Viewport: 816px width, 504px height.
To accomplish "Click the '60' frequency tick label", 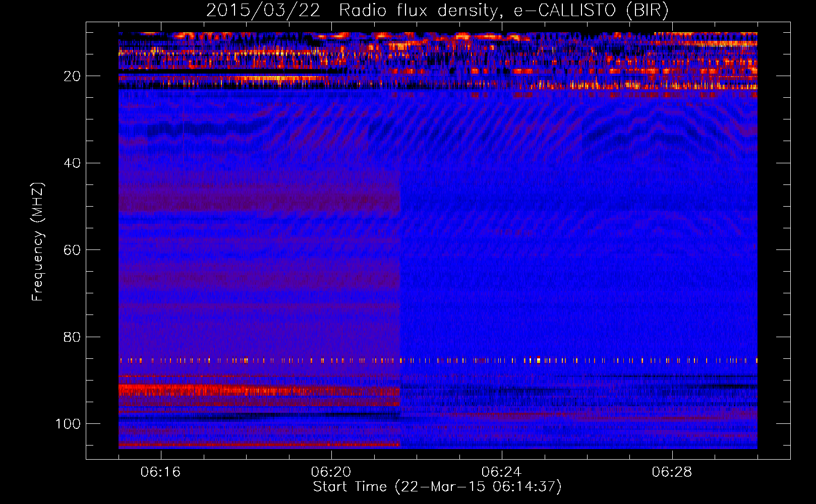I will coord(72,250).
